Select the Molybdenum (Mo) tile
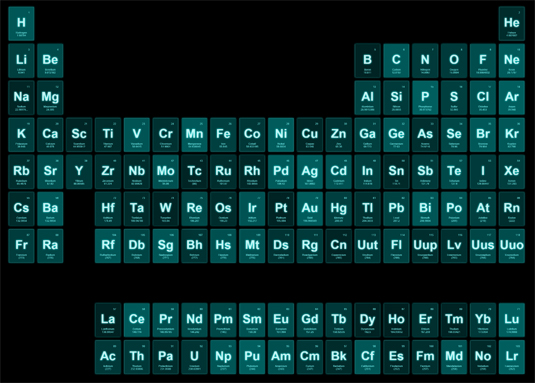The image size is (535, 383). click(x=165, y=172)
